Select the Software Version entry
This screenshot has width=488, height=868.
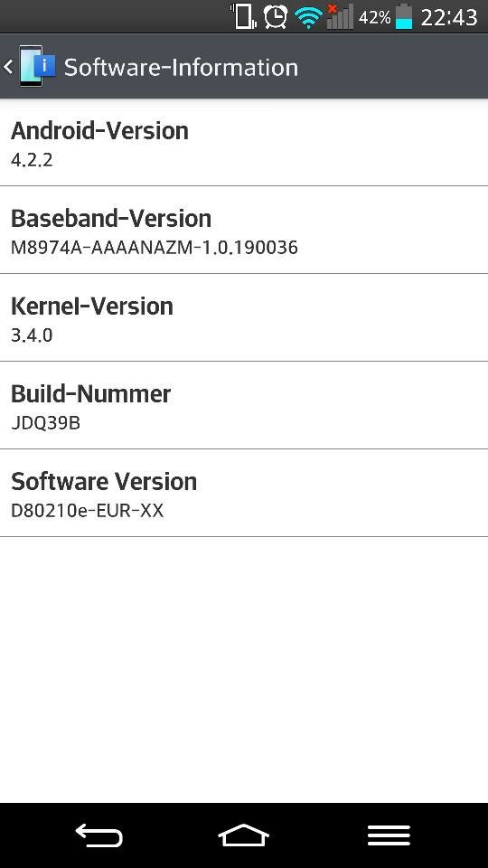coord(244,494)
